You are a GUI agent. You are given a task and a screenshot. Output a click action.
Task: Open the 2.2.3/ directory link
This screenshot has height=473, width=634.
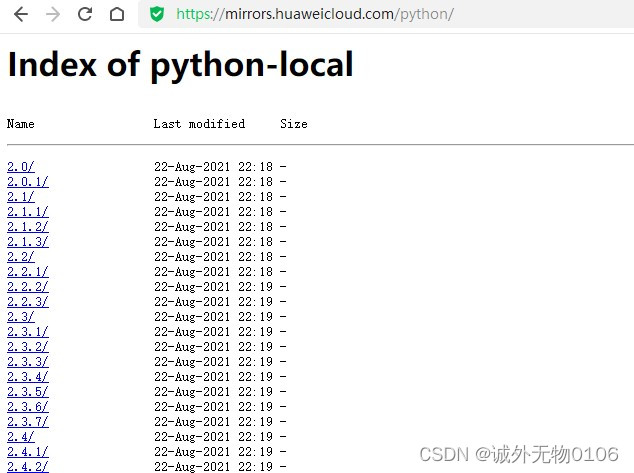coord(27,302)
